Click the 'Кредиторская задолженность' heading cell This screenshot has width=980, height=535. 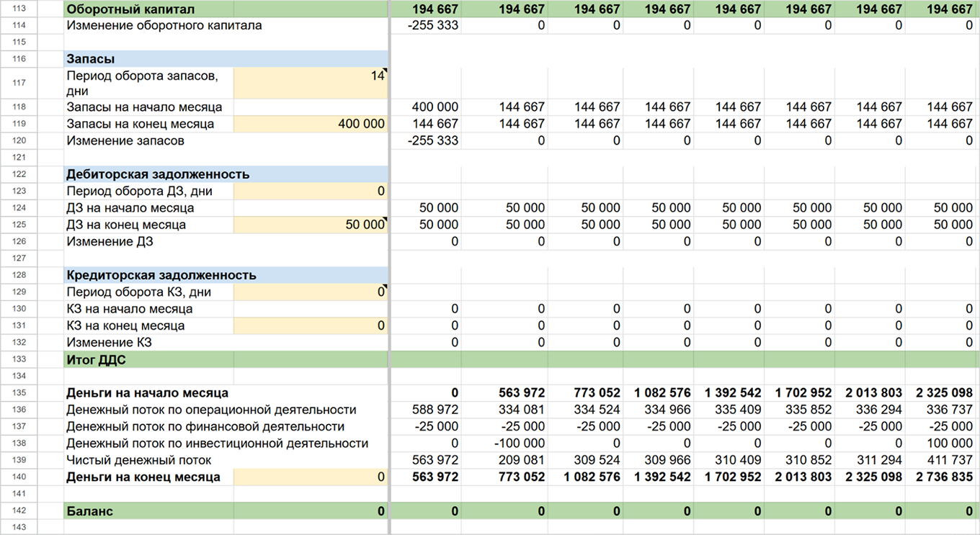[x=226, y=275]
